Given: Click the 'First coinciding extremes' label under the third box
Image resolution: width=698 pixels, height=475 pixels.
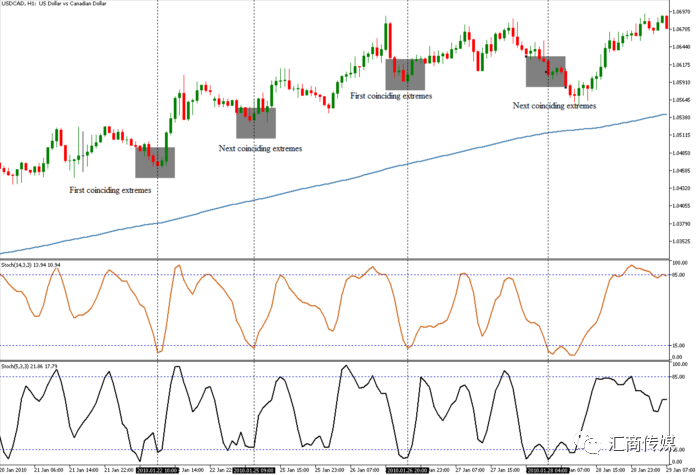Looking at the screenshot, I should pyautogui.click(x=391, y=96).
